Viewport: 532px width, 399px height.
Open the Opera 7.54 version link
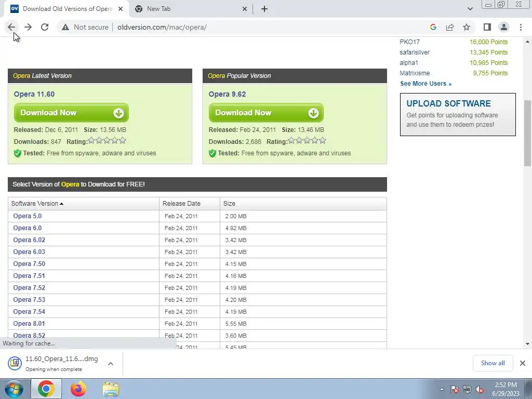click(x=29, y=312)
